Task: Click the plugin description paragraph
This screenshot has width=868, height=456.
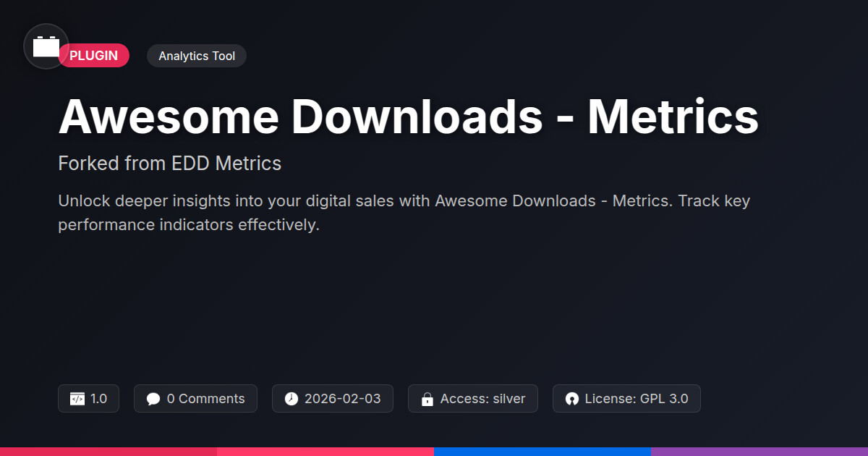Action: coord(404,212)
